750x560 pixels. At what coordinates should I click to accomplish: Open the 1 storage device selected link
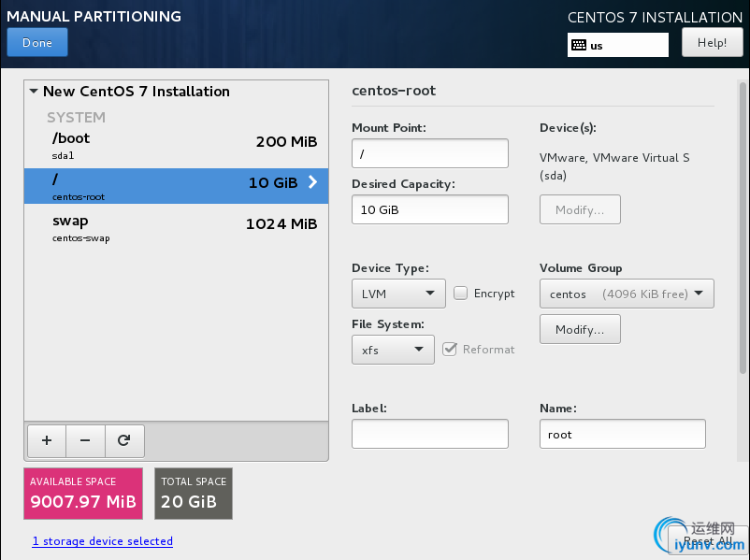tap(102, 541)
